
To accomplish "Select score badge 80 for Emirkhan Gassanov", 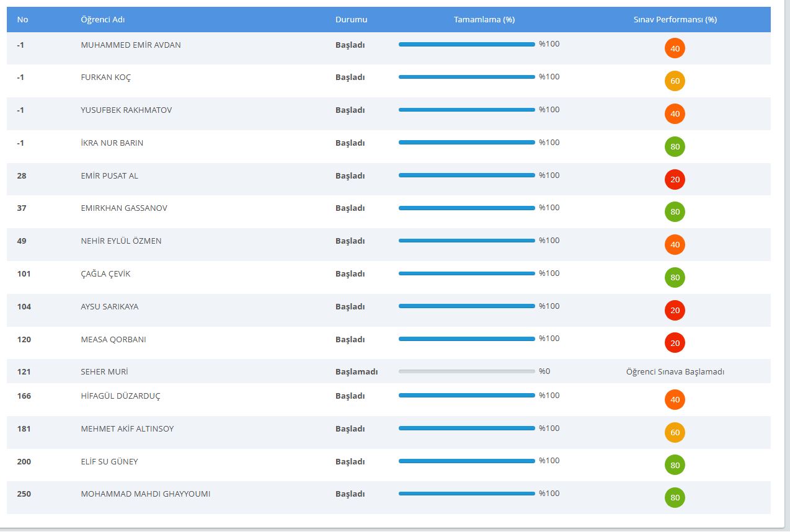I will pyautogui.click(x=675, y=212).
